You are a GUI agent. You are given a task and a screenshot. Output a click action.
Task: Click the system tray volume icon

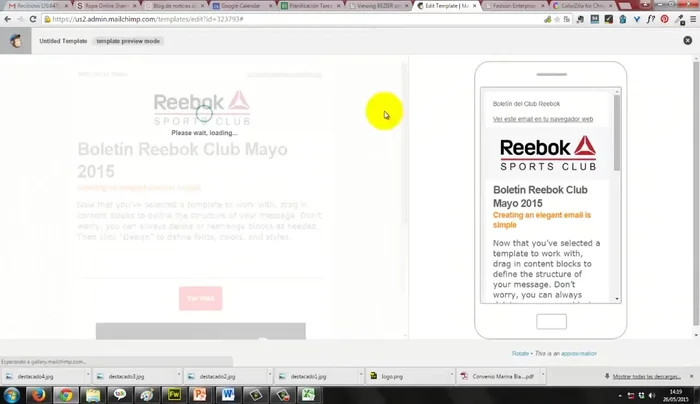652,396
